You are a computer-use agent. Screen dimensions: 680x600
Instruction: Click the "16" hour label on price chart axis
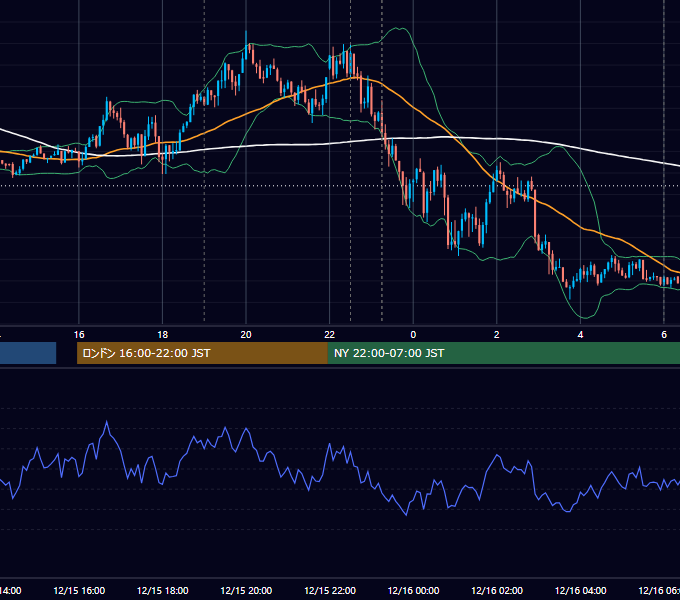(x=79, y=335)
